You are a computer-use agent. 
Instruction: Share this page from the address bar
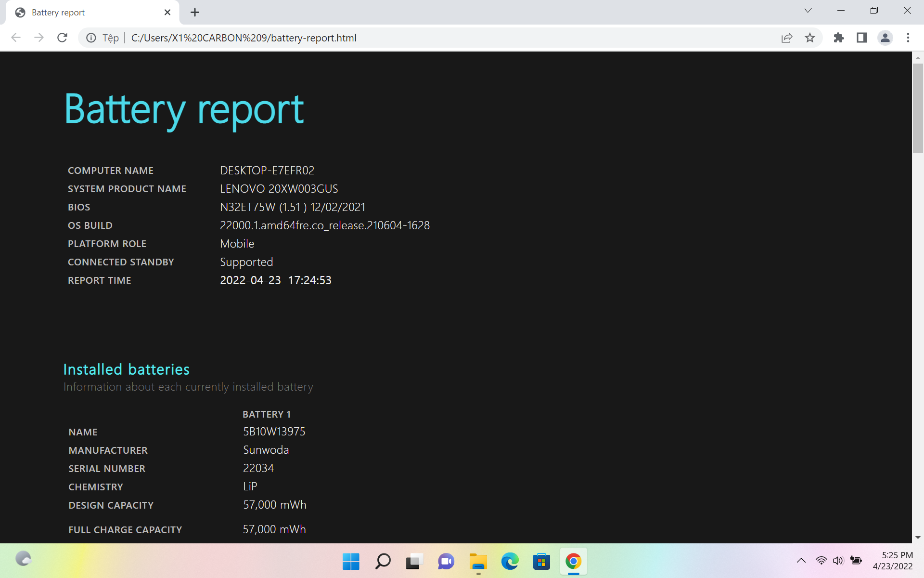click(x=787, y=38)
